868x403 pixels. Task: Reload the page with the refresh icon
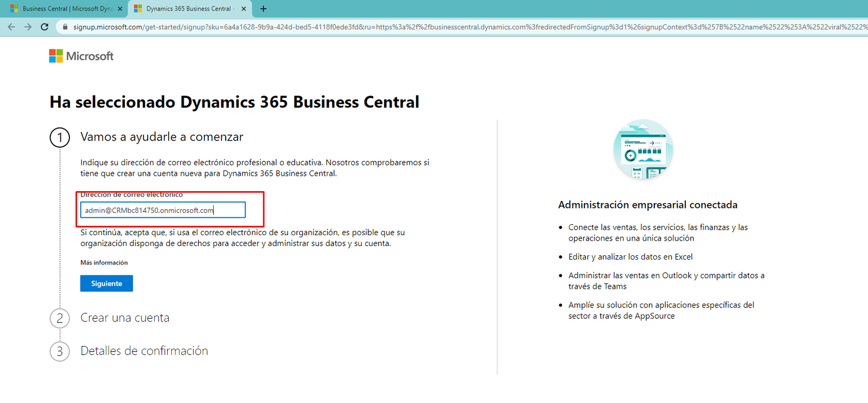(44, 27)
